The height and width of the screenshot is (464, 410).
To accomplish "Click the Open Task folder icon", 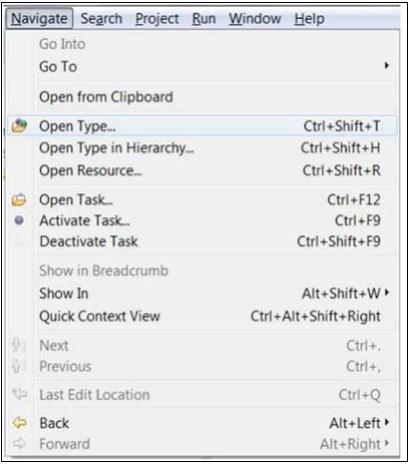I will (x=19, y=200).
